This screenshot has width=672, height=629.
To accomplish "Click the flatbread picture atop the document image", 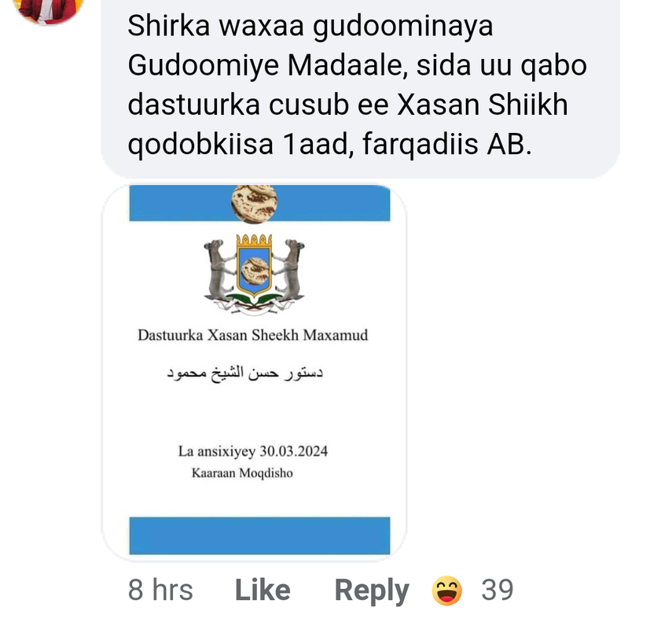I will coord(254,204).
